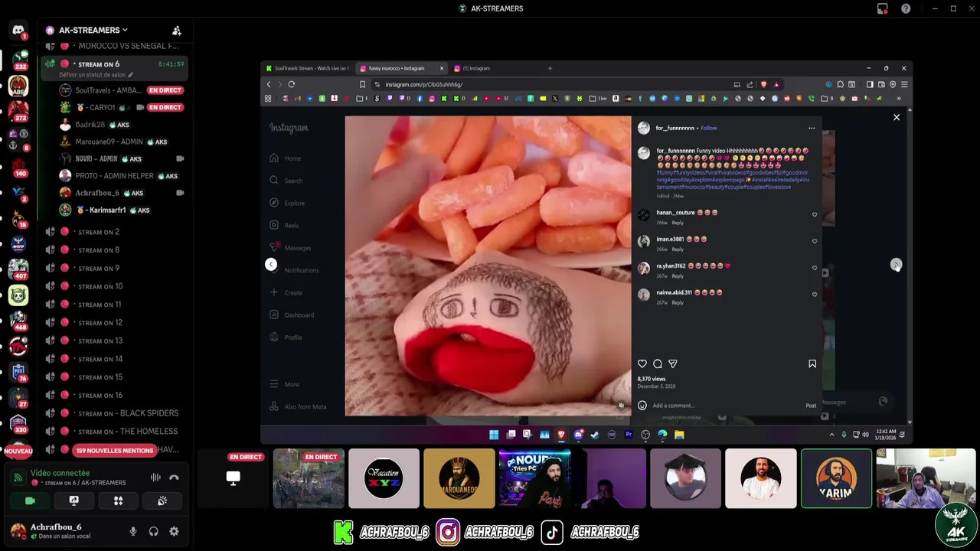Select user SoulTravels in voice list
This screenshot has height=551, width=980.
point(122,90)
